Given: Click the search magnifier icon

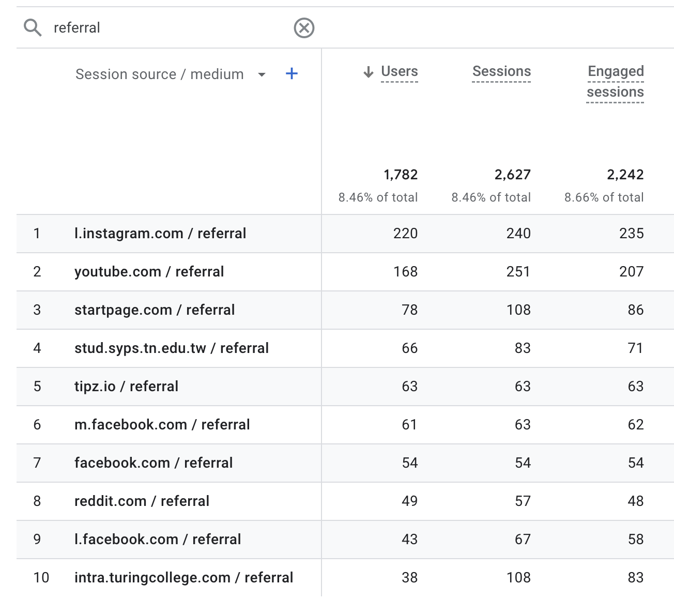Looking at the screenshot, I should point(33,27).
